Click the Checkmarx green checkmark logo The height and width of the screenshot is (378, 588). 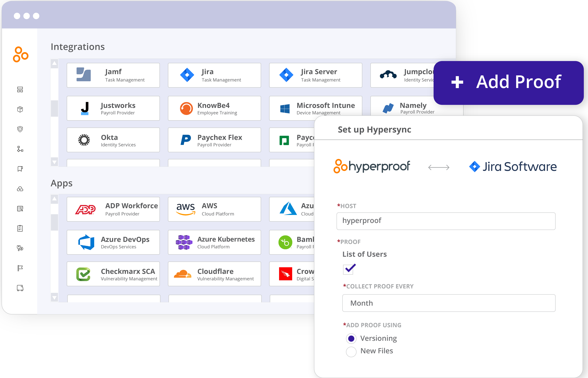point(83,274)
